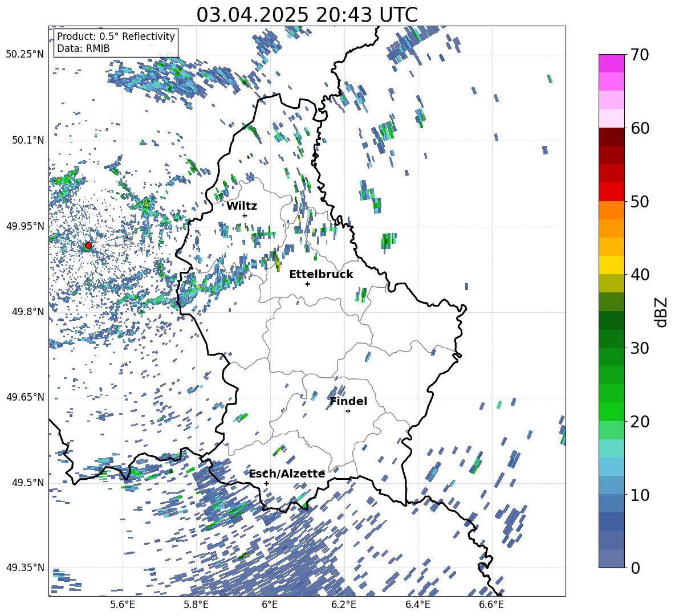Click the 'Data: RMIB' text
Screen dimensions: 675x616
tap(83, 48)
